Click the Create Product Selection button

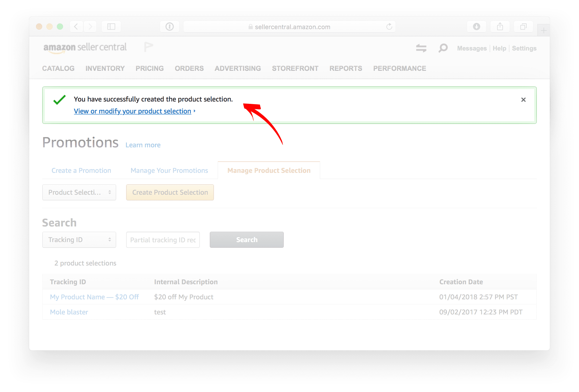tap(170, 193)
